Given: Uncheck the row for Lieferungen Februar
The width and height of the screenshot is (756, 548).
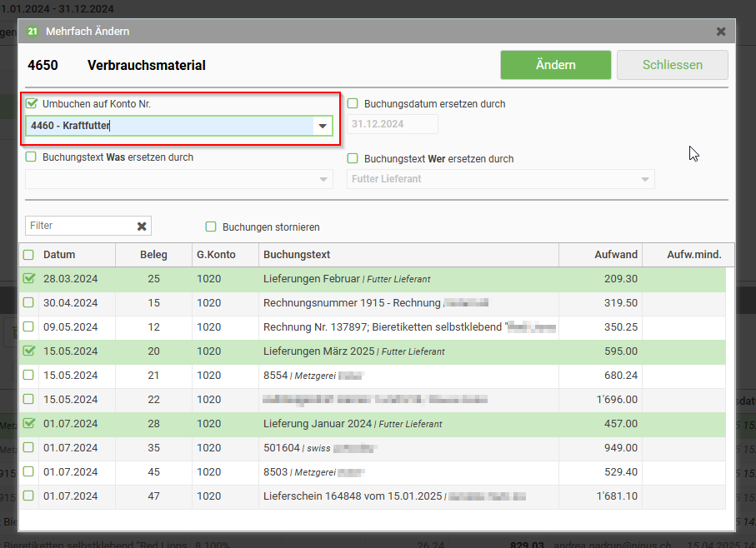Looking at the screenshot, I should 29,279.
